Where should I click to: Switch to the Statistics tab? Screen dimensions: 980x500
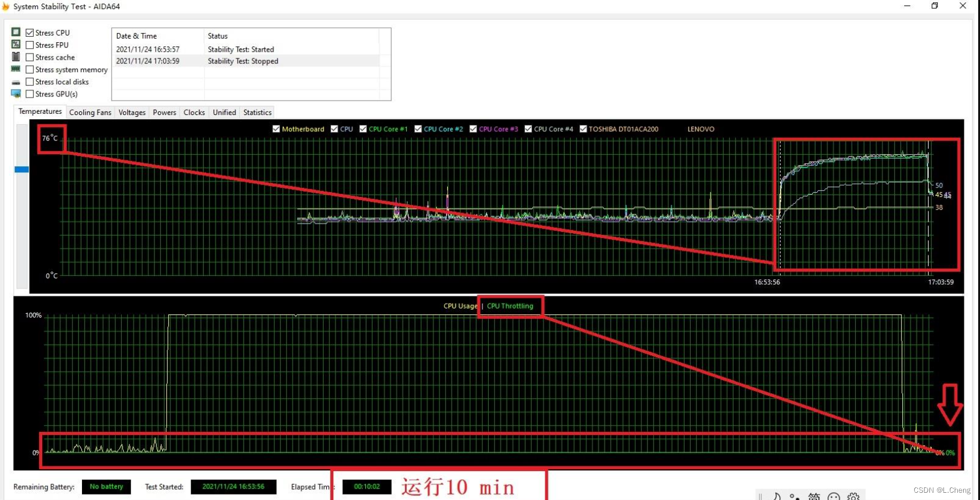click(x=257, y=113)
